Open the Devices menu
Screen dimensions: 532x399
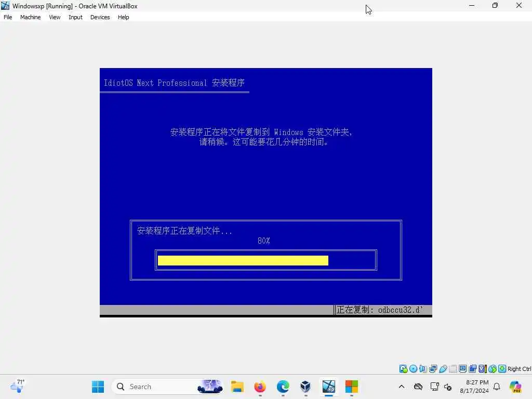pyautogui.click(x=100, y=17)
